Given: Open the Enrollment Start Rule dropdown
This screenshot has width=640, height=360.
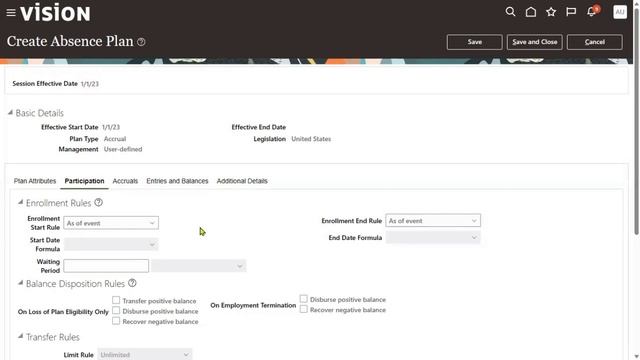Looking at the screenshot, I should [x=111, y=223].
